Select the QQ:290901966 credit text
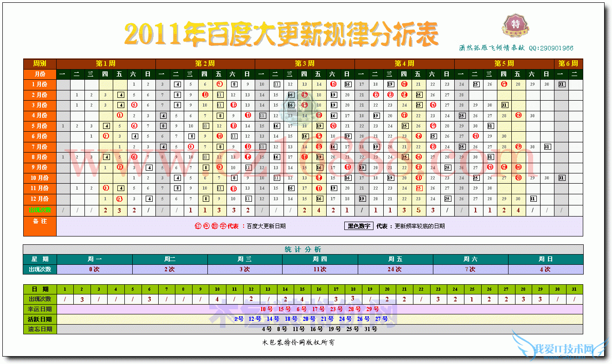The width and height of the screenshot is (612, 364). pyautogui.click(x=551, y=48)
